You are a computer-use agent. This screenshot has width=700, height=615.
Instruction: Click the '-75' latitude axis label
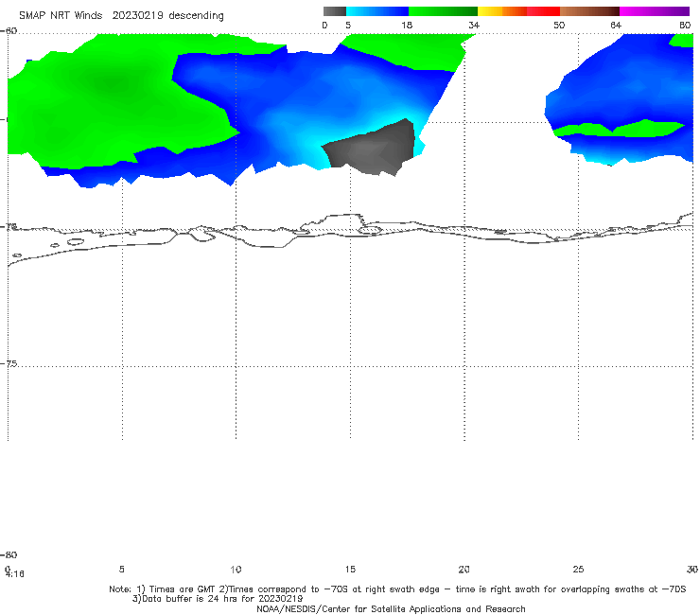tap(9, 363)
